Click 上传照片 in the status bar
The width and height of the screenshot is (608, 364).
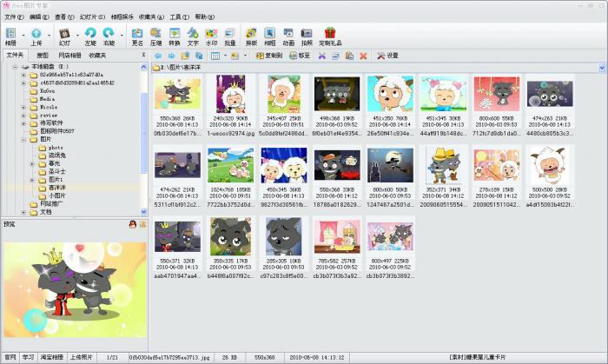82,357
